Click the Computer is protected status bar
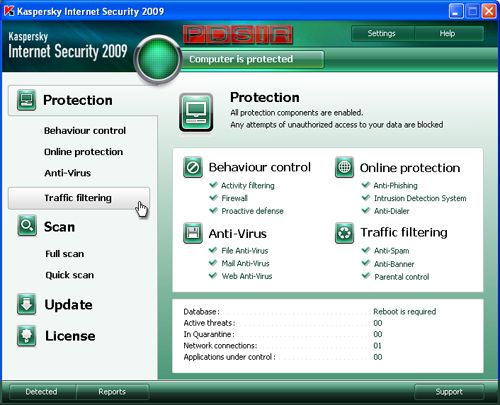Screen dimensions: 500x405 coord(252,59)
